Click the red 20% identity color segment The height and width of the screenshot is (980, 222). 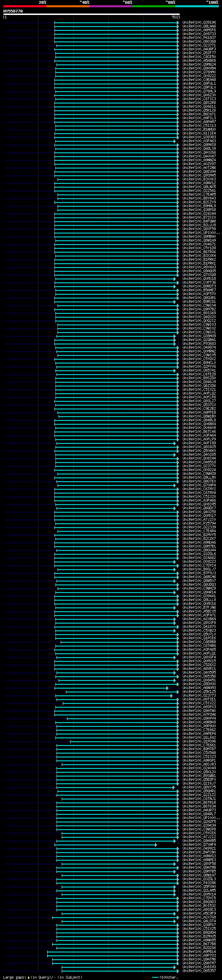[x=25, y=7]
